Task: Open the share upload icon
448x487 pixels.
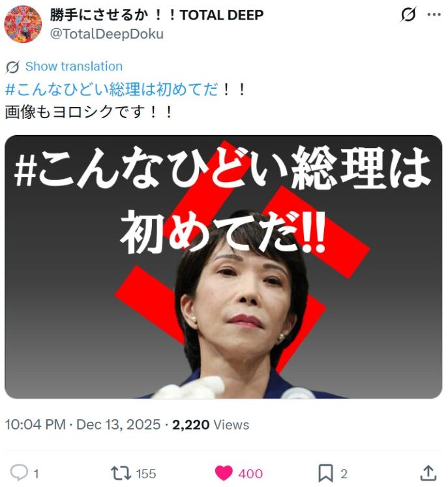Action: (x=428, y=473)
